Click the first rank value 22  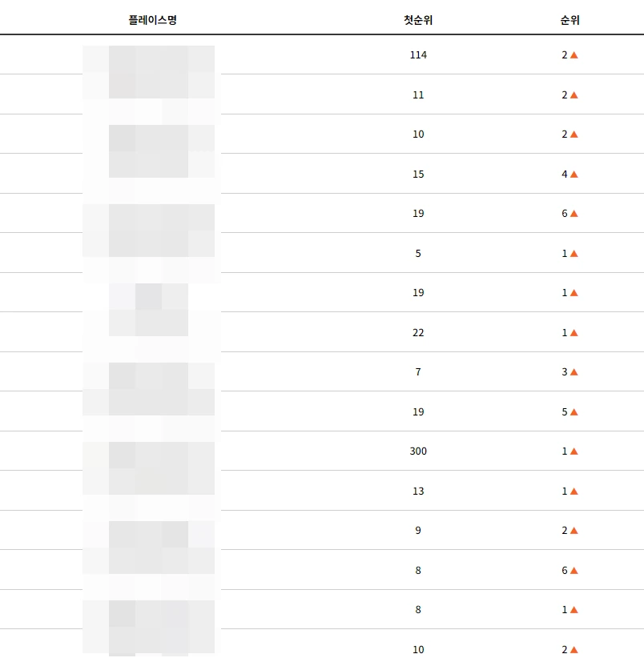tap(418, 333)
